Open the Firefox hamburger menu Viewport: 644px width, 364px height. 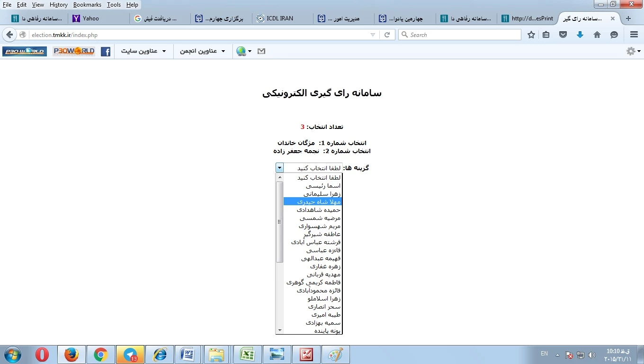pos(634,35)
